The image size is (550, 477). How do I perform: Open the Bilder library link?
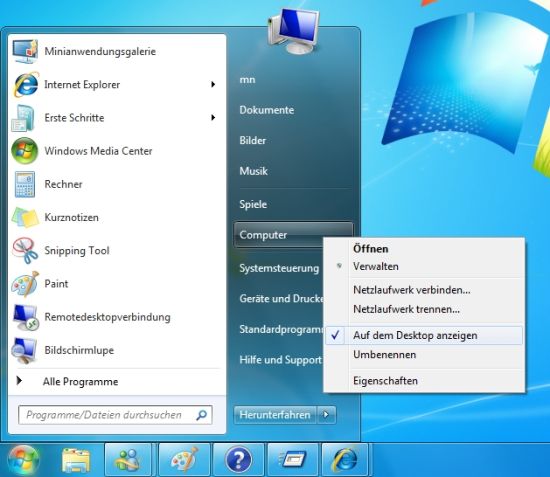pyautogui.click(x=253, y=141)
